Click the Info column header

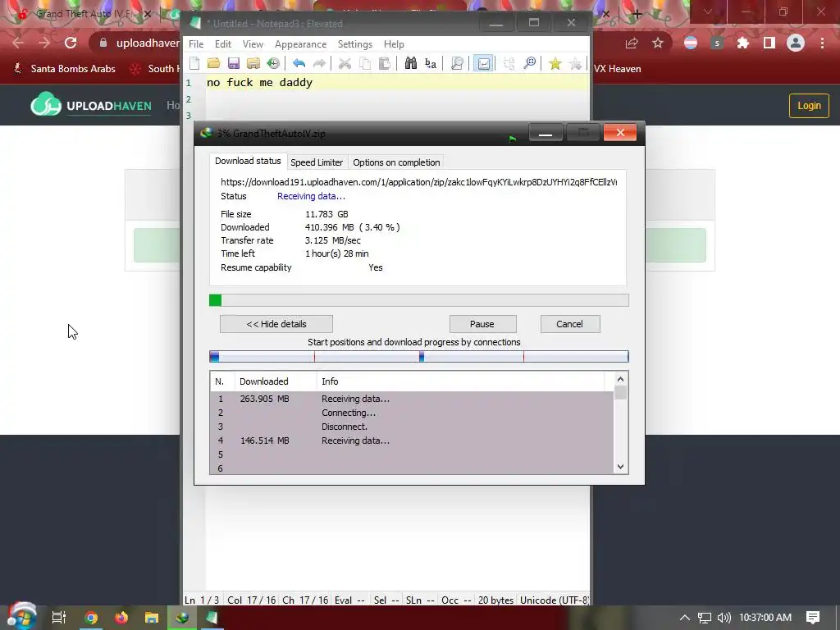click(460, 381)
